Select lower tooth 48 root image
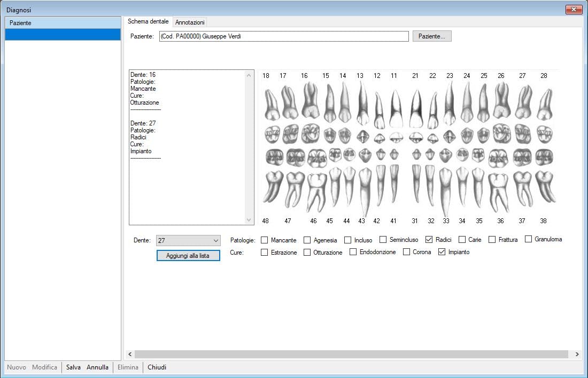Screen dimensions: 588x378 [x=273, y=186]
